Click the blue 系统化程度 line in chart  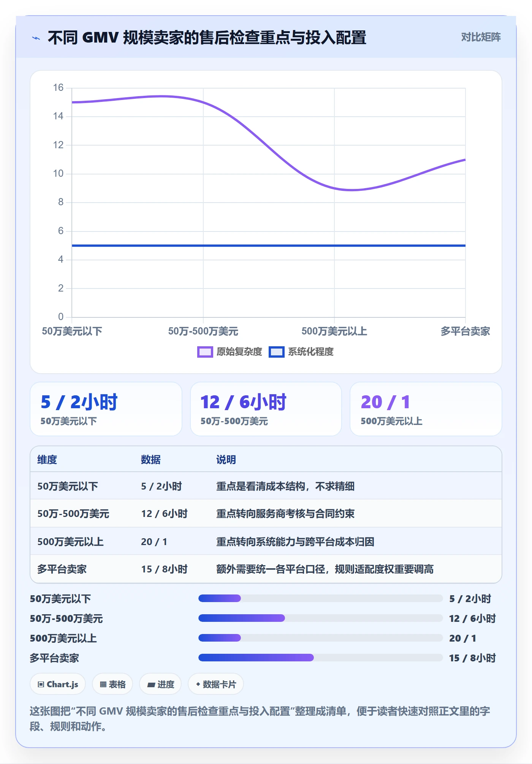pos(269,246)
